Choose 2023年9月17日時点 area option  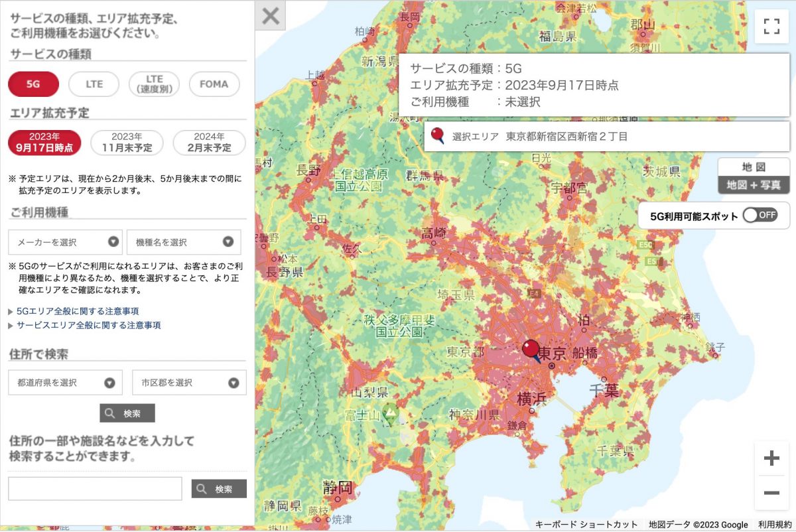[x=44, y=143]
